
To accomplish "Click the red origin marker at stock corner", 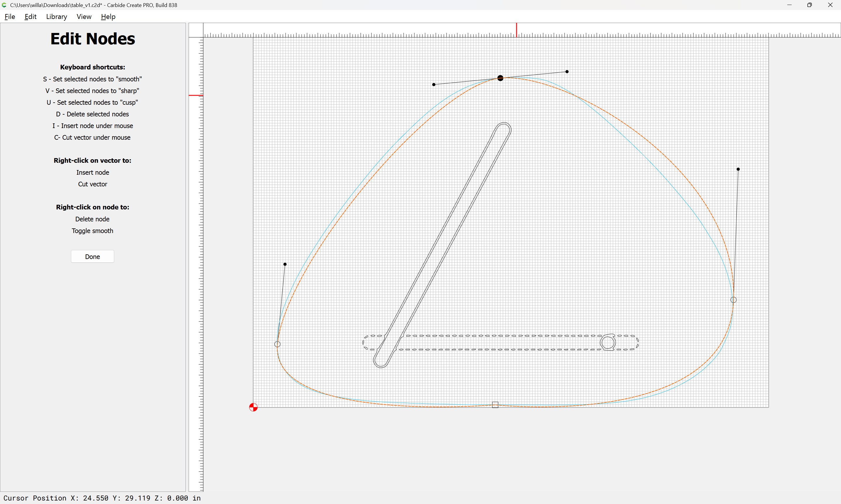I will pos(253,407).
